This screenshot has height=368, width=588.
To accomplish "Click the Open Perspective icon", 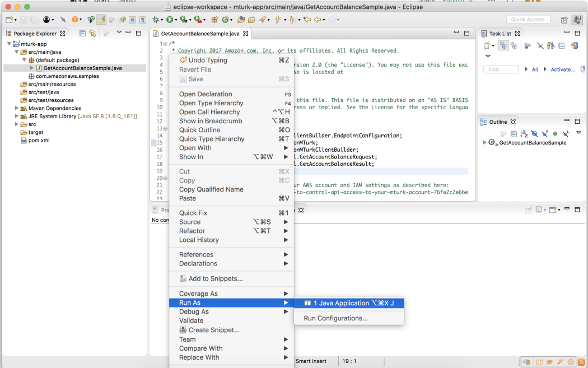I will click(x=564, y=20).
